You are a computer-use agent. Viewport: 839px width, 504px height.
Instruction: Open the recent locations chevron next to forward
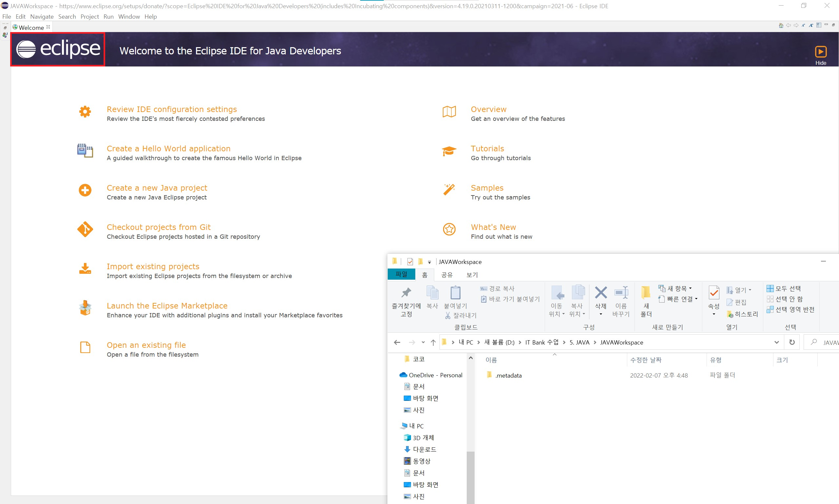[423, 342]
